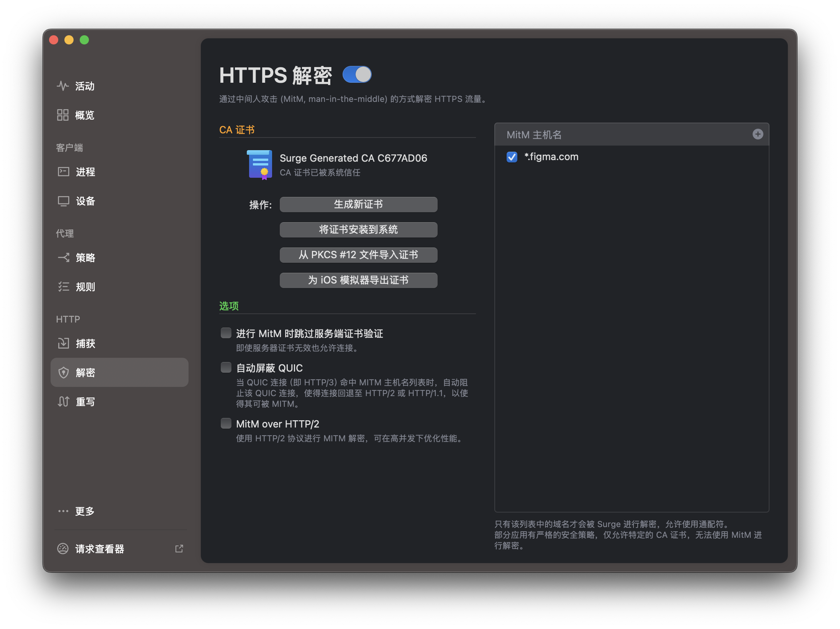This screenshot has width=840, height=629.
Task: Open the 策略 policy branch icon
Action: click(x=63, y=257)
